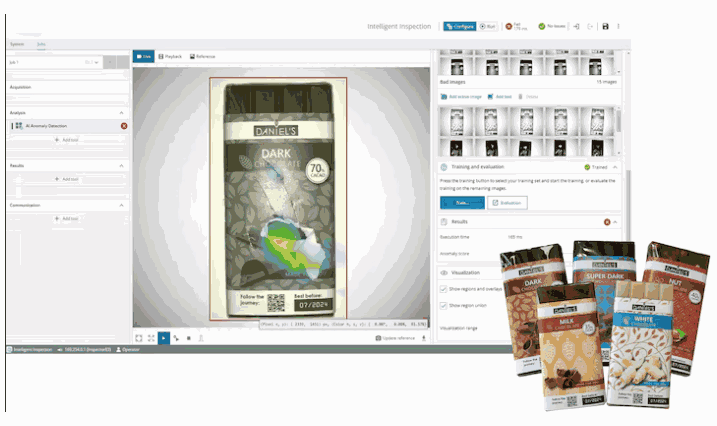Viewport: 717px width, 426px height.
Task: Open the three-dot overflow menu
Action: coord(619,26)
